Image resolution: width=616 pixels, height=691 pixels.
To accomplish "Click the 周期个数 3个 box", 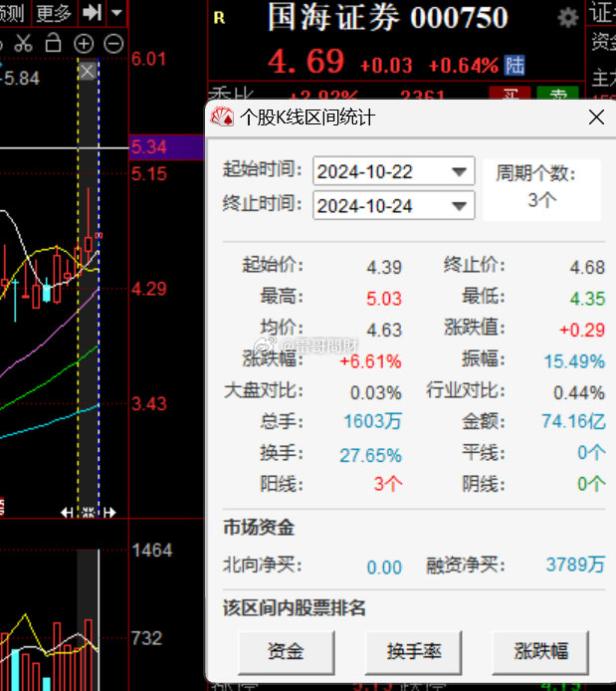I will click(542, 190).
